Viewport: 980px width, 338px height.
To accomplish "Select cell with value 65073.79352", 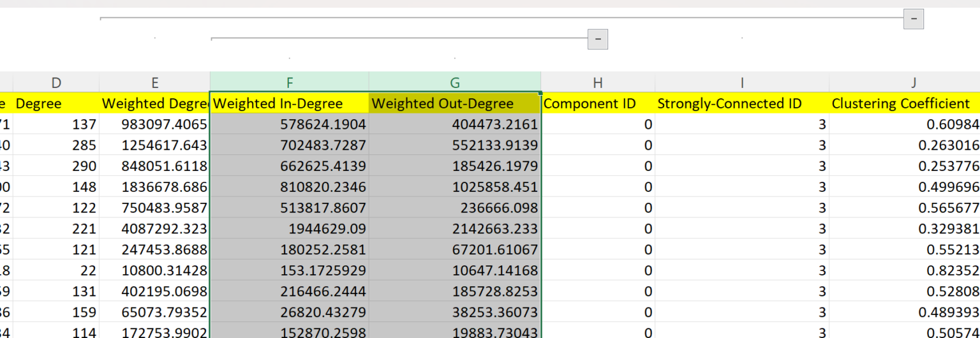I will [154, 312].
